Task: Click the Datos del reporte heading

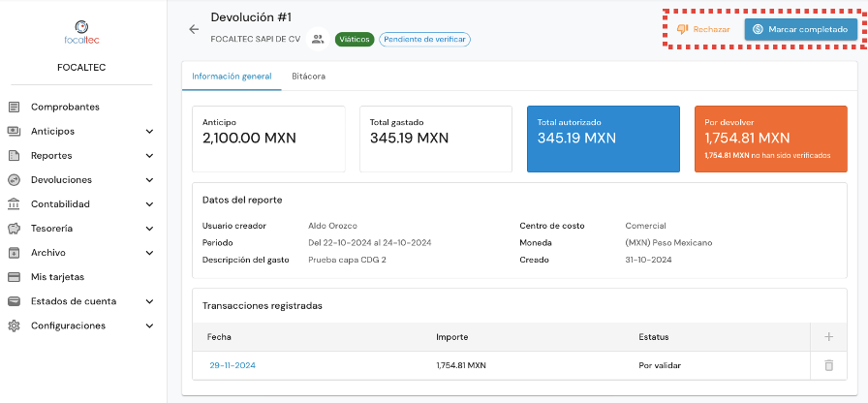Action: click(x=242, y=200)
